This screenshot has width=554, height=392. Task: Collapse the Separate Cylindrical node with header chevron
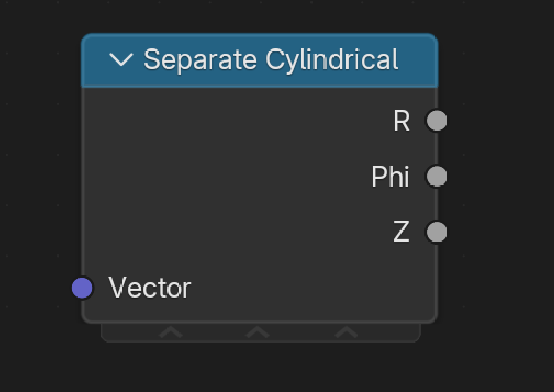tap(121, 60)
